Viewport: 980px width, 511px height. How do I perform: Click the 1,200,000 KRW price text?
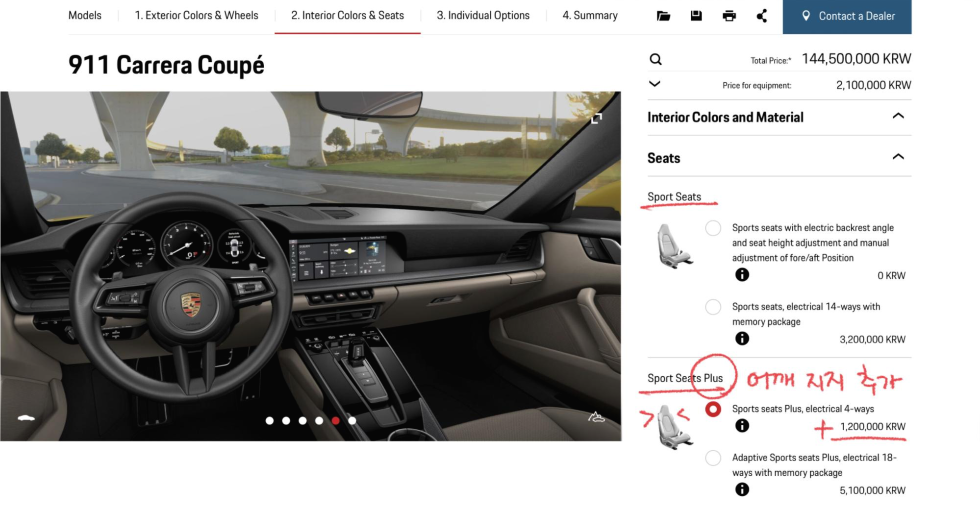click(873, 426)
